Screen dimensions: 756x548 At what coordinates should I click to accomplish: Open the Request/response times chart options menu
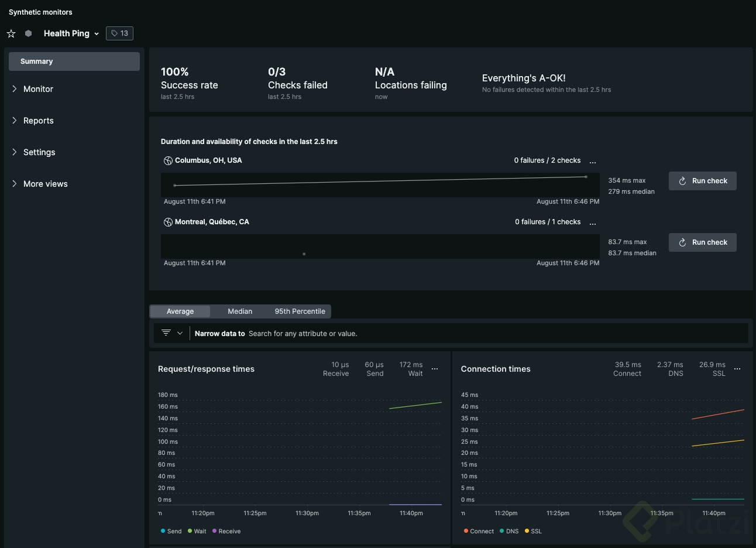click(435, 369)
